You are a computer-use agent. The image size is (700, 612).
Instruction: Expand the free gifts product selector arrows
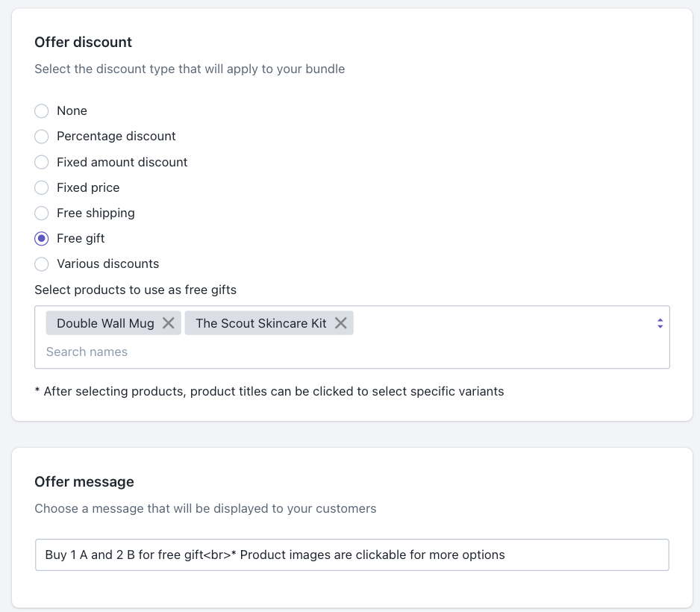(x=660, y=323)
